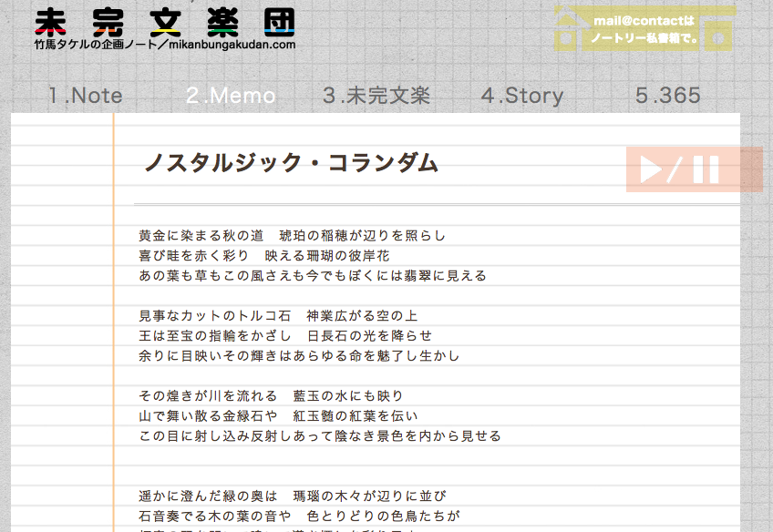Image resolution: width=773 pixels, height=532 pixels.
Task: Switch to the 2.Memo tab
Action: click(x=231, y=96)
